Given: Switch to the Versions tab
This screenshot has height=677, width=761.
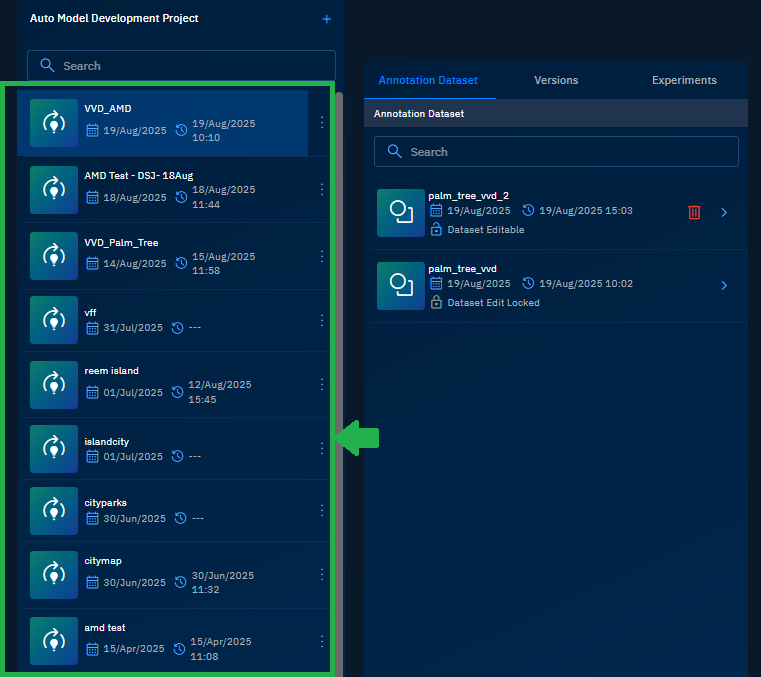Looking at the screenshot, I should pyautogui.click(x=556, y=80).
